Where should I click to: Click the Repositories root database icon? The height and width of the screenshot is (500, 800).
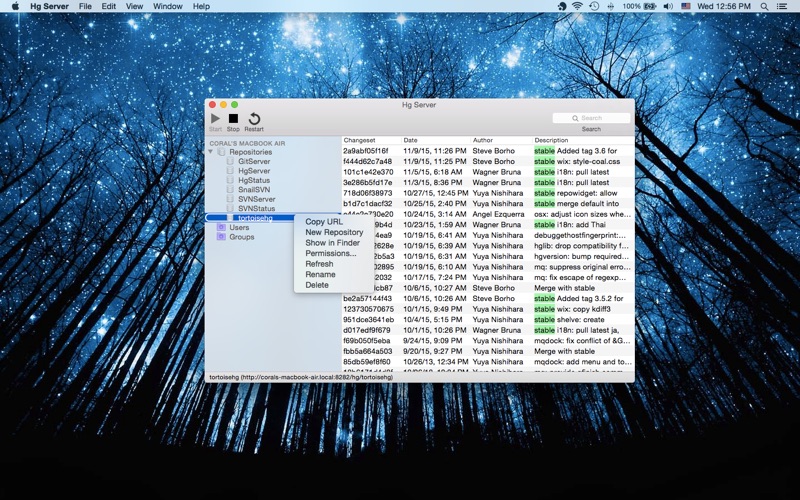click(x=221, y=152)
